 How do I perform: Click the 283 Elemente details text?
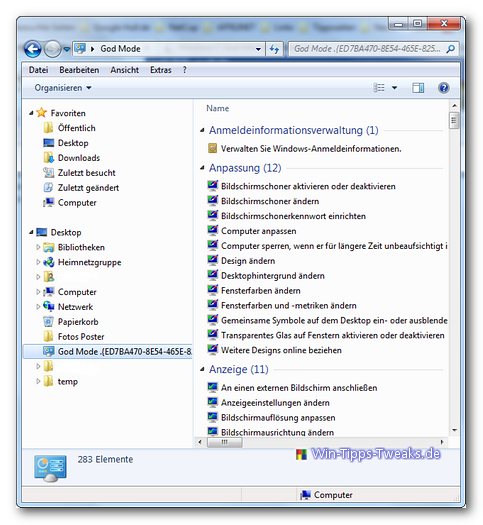point(105,459)
